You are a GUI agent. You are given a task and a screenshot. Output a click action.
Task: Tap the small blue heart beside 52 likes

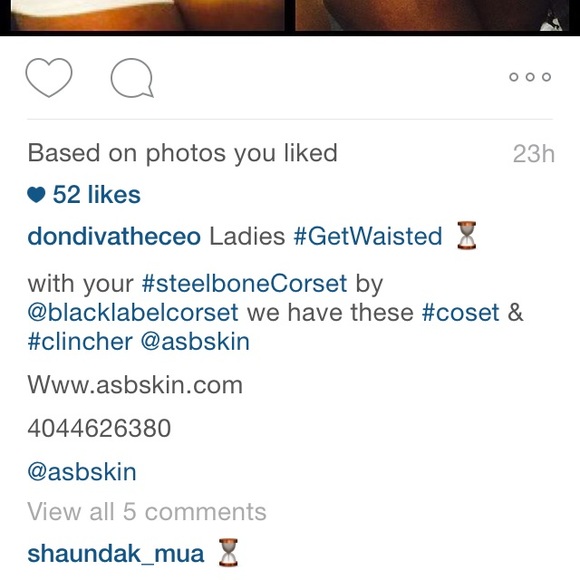(36, 195)
